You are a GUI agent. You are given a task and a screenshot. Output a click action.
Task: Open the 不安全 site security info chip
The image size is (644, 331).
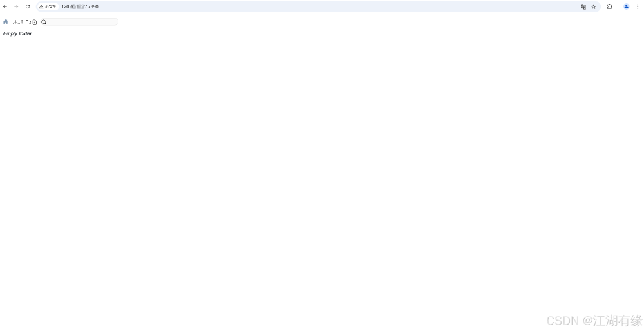coord(48,6)
